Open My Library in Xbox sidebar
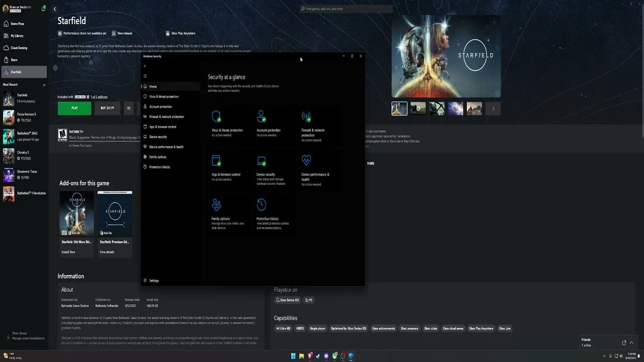 pos(24,36)
